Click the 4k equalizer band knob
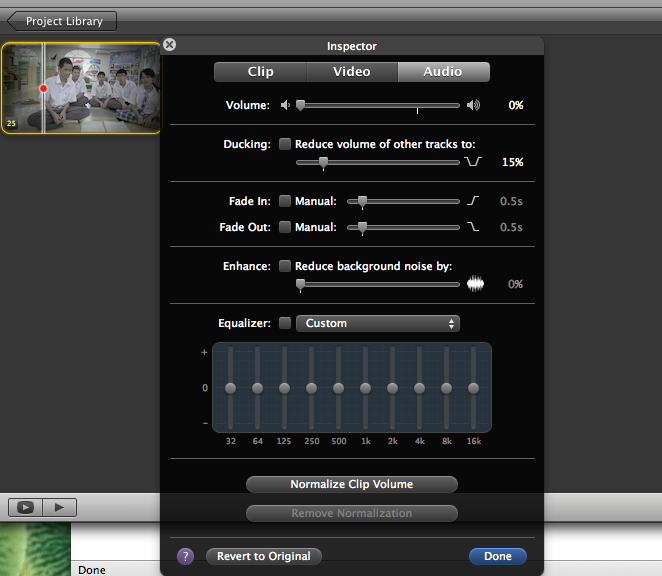Screen dimensions: 662x576 (x=420, y=388)
